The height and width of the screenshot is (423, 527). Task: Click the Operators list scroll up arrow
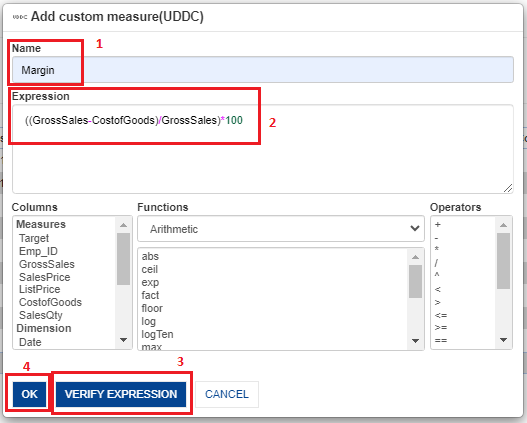pyautogui.click(x=503, y=225)
